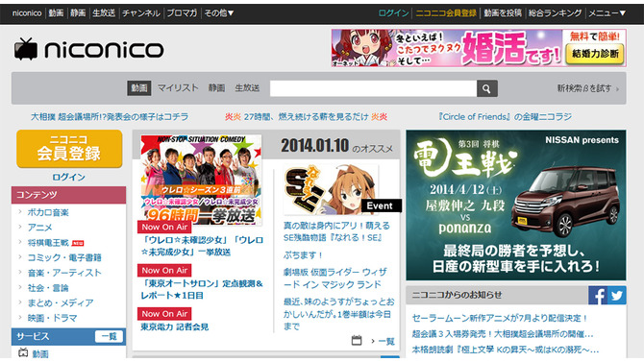
Task: Click the 一覧 button in サービス header
Action: [109, 336]
